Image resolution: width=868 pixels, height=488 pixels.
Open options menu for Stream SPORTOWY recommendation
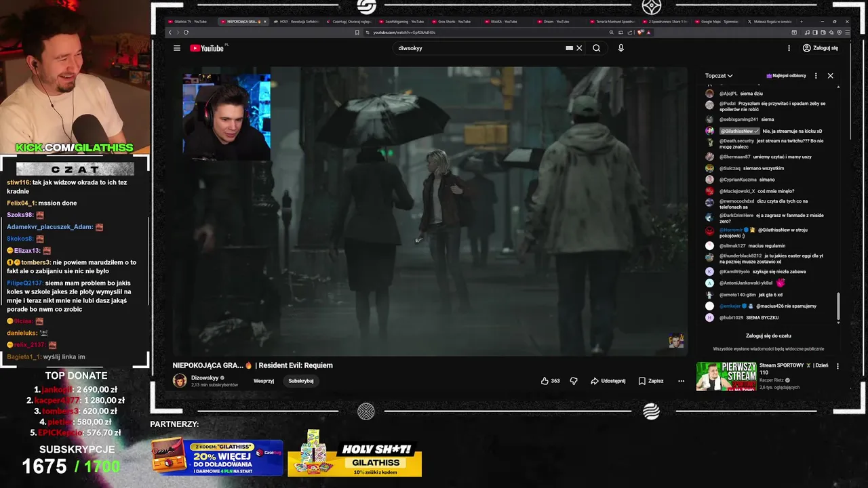[x=837, y=366]
